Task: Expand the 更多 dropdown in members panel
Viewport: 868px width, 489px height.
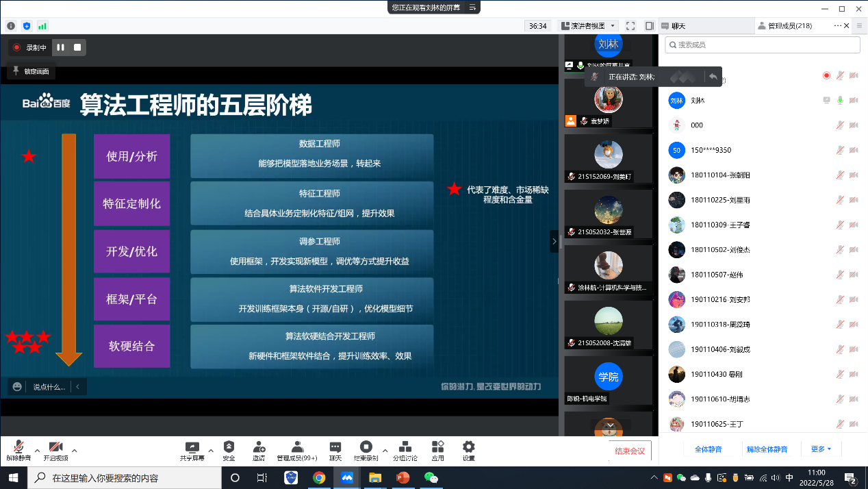Action: pyautogui.click(x=821, y=449)
